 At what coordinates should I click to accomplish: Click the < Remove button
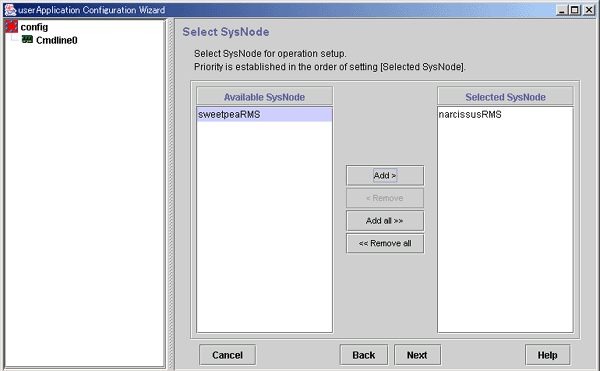pyautogui.click(x=385, y=198)
